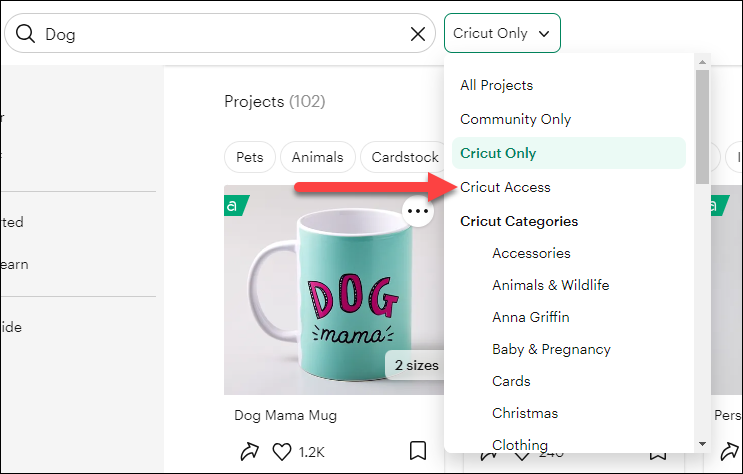Click the scroll down arrow in dropdown list
The height and width of the screenshot is (474, 743).
(x=702, y=443)
